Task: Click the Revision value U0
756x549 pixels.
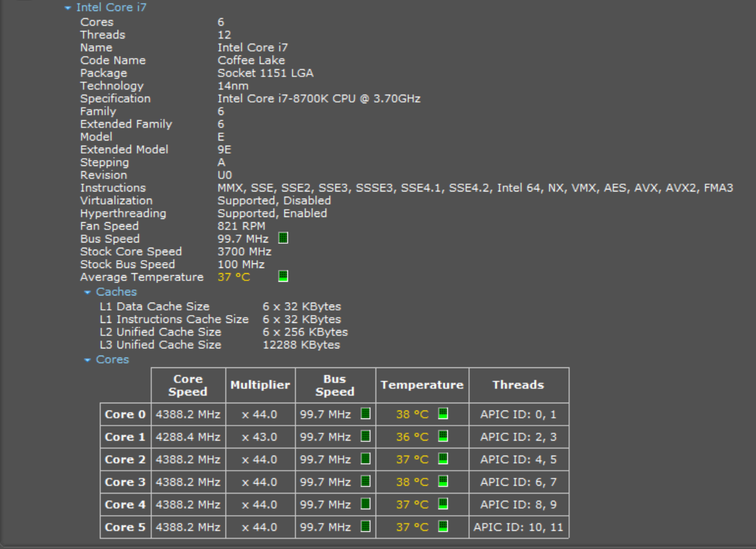Action: click(225, 175)
